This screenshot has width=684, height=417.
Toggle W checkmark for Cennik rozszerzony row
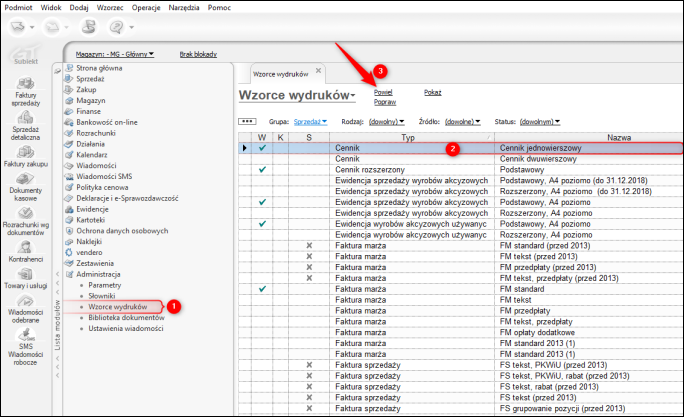262,170
